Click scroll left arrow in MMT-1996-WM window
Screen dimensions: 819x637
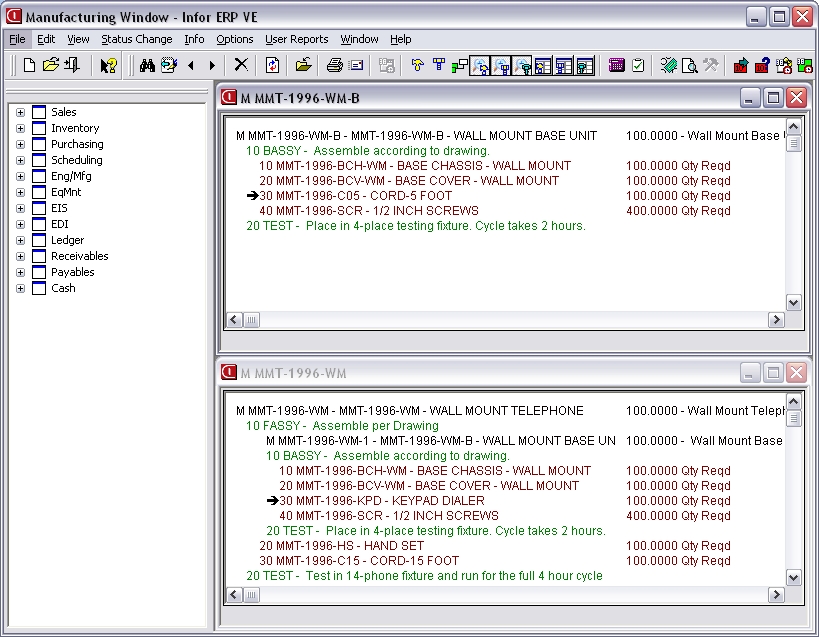[234, 595]
